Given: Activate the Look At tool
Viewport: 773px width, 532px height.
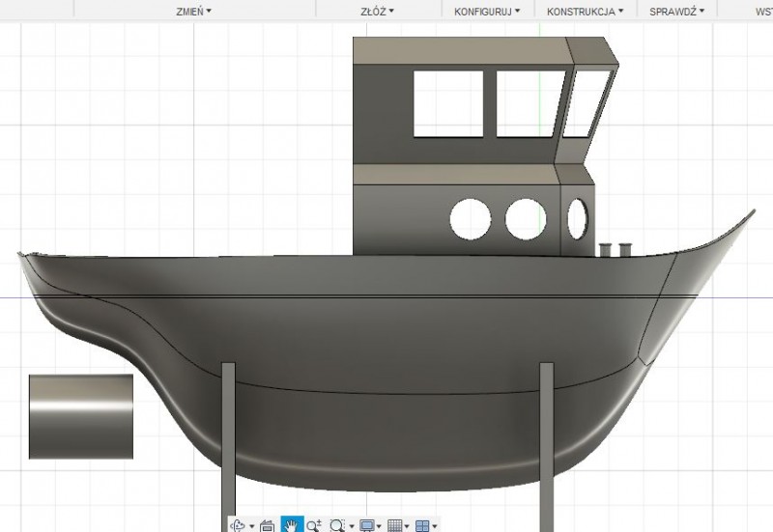Looking at the screenshot, I should pyautogui.click(x=267, y=525).
